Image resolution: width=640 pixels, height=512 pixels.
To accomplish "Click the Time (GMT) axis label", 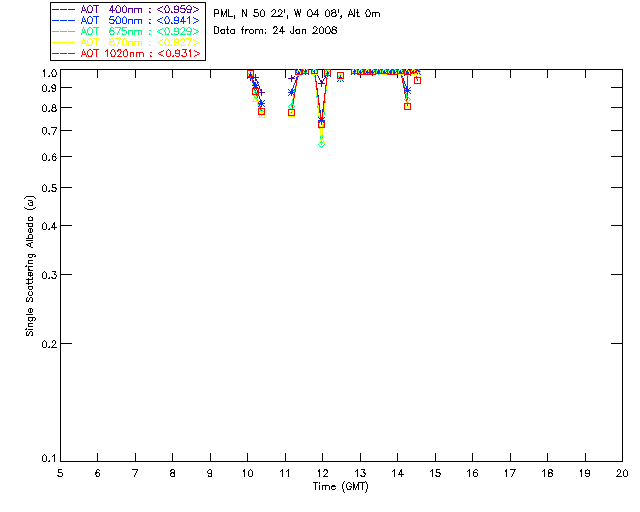I will coord(340,487).
